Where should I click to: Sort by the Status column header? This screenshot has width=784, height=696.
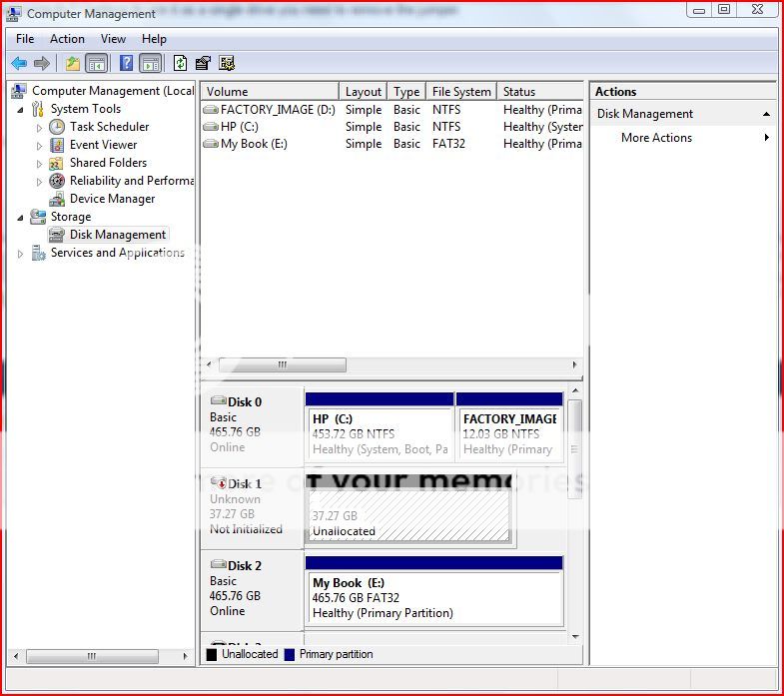pos(540,92)
